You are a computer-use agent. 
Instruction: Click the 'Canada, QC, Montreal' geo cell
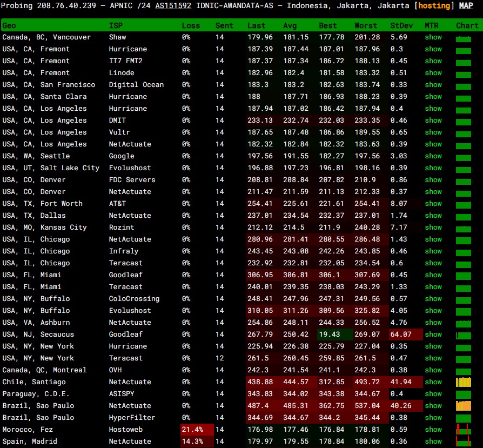(44, 370)
